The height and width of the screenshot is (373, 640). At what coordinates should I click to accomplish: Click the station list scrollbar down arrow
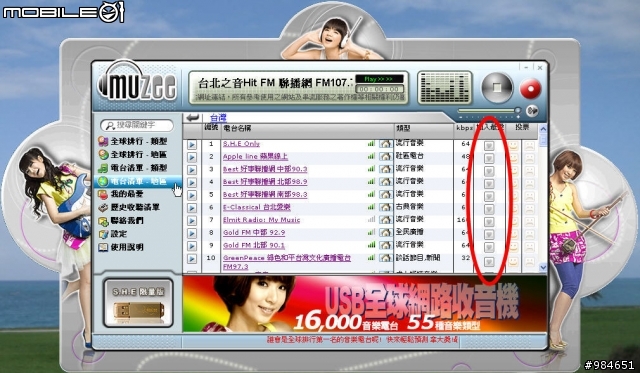click(543, 267)
